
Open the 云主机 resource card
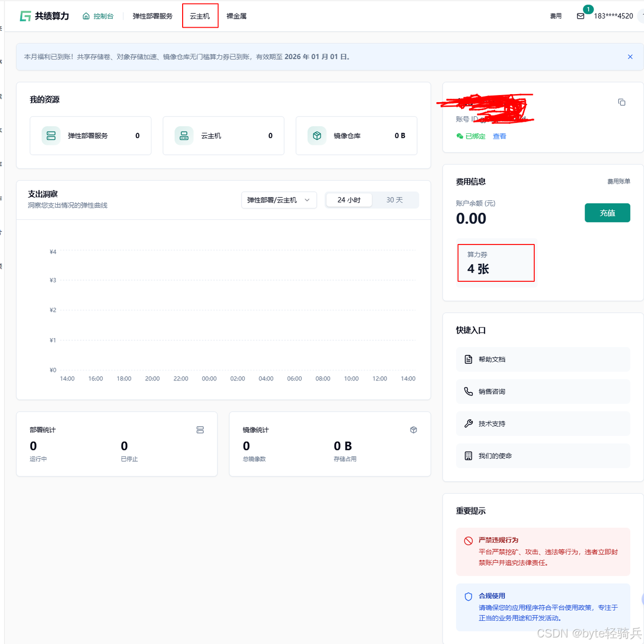click(x=223, y=136)
